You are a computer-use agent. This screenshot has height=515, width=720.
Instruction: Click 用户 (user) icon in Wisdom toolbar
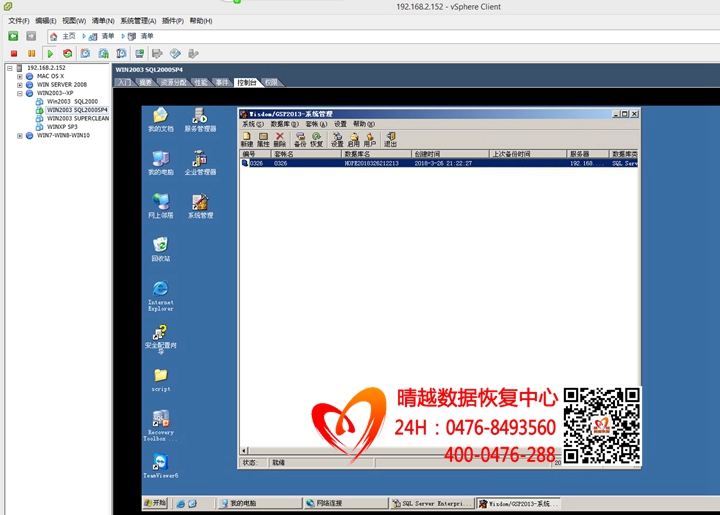click(x=370, y=139)
